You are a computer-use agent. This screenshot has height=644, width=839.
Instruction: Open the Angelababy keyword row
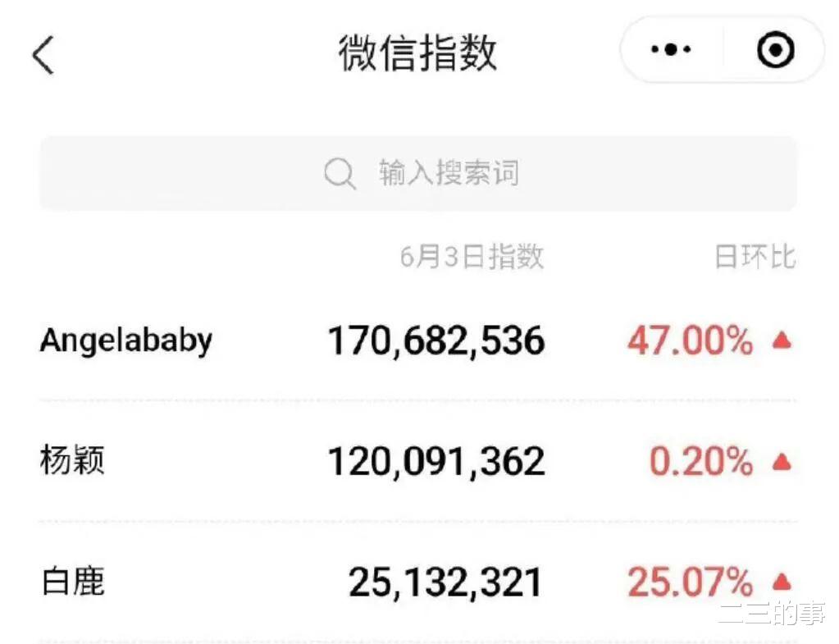click(x=418, y=340)
